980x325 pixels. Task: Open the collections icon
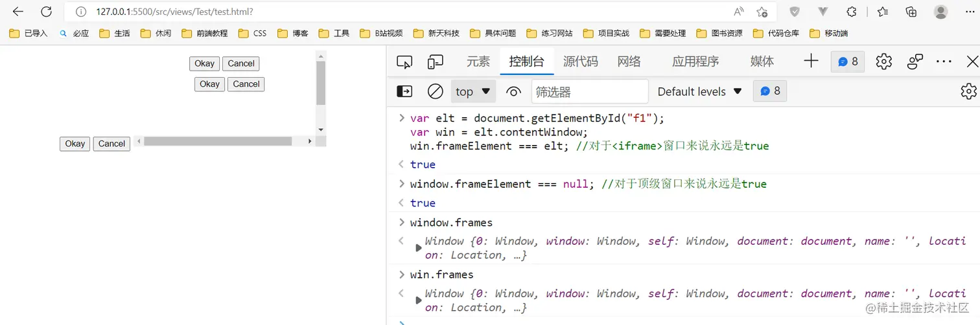(911, 12)
